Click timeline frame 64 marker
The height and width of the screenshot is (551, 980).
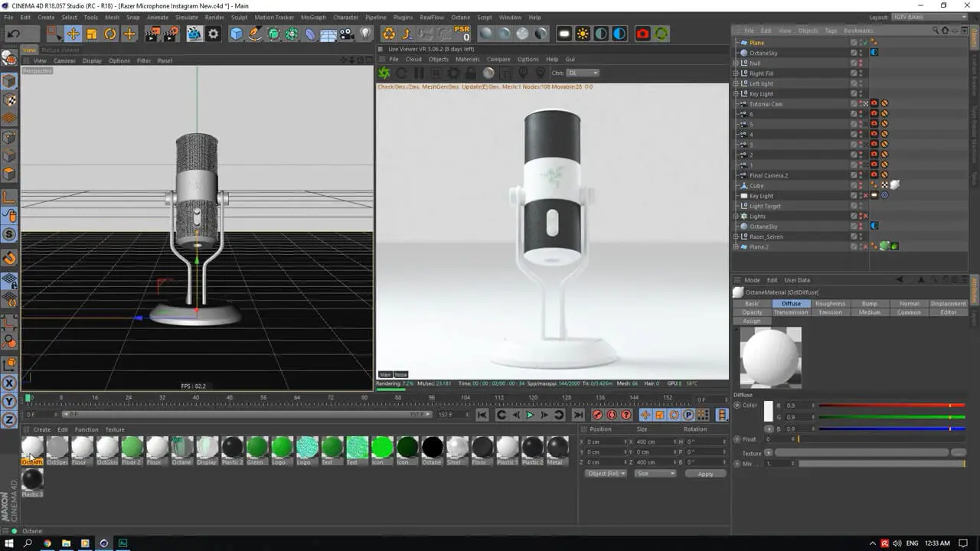pyautogui.click(x=297, y=398)
